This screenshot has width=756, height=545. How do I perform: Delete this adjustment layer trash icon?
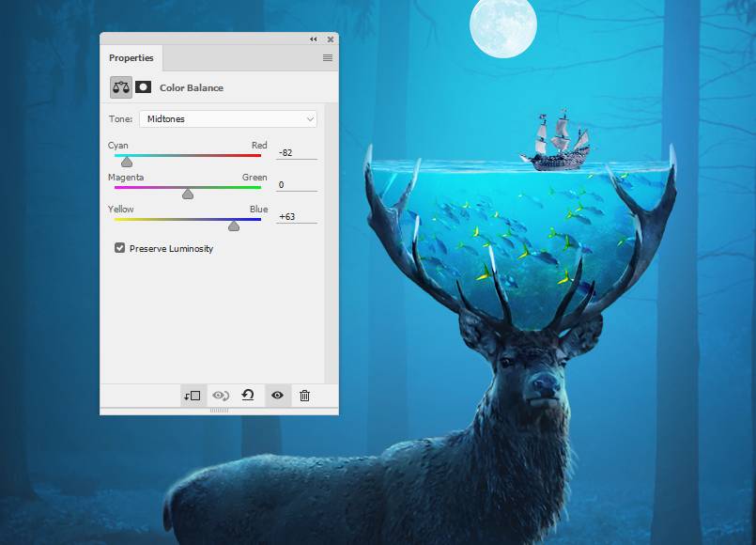coord(304,396)
